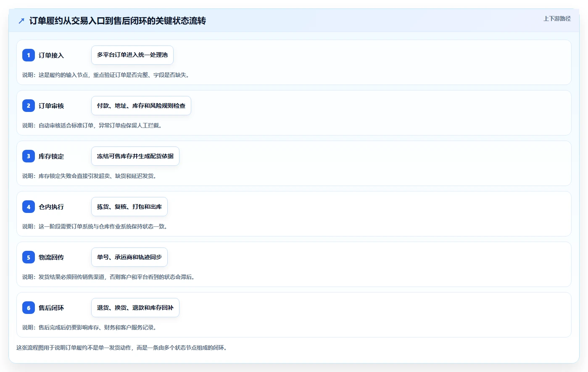
Task: Click the 退货、换货、退款和库存回补 chip
Action: (135, 308)
